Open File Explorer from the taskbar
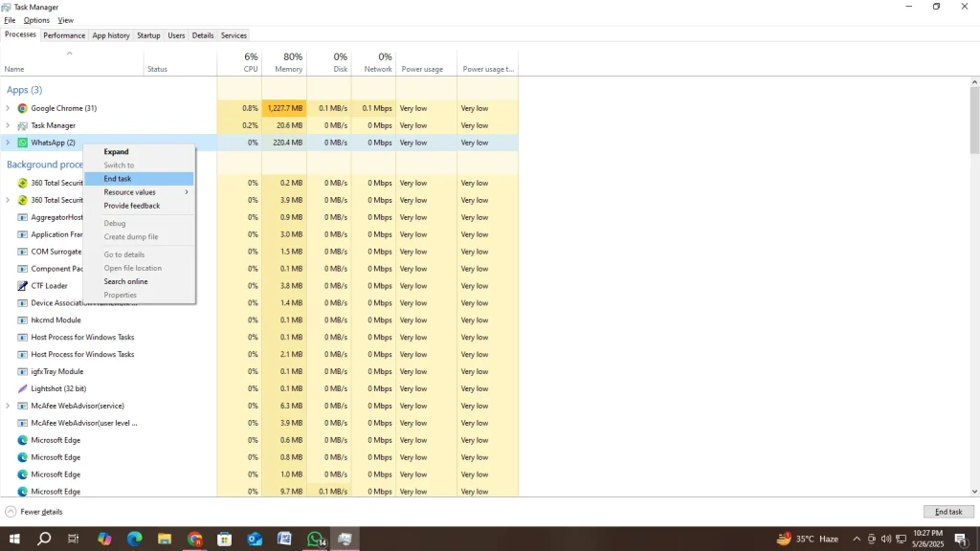 pos(165,539)
